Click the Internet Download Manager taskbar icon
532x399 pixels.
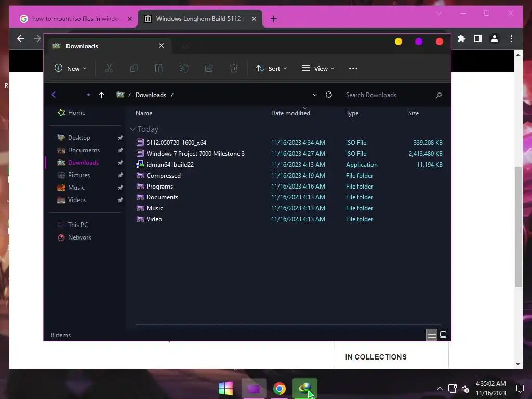304,389
